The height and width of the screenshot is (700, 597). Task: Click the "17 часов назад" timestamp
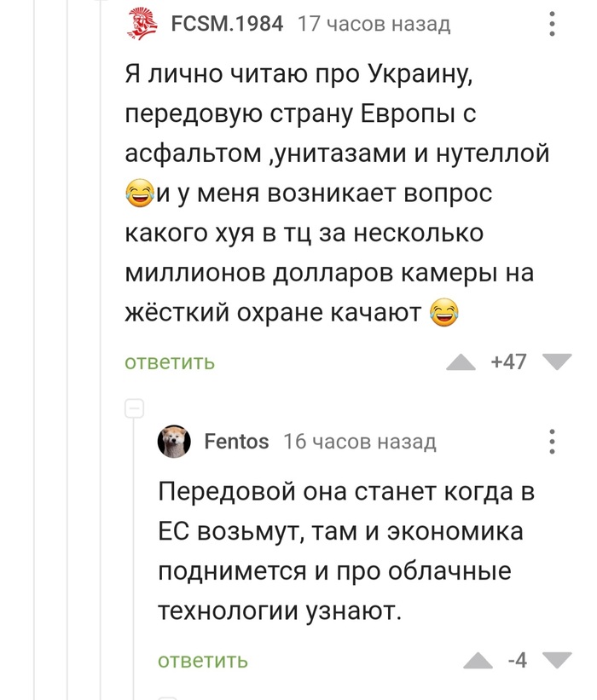coord(373,24)
